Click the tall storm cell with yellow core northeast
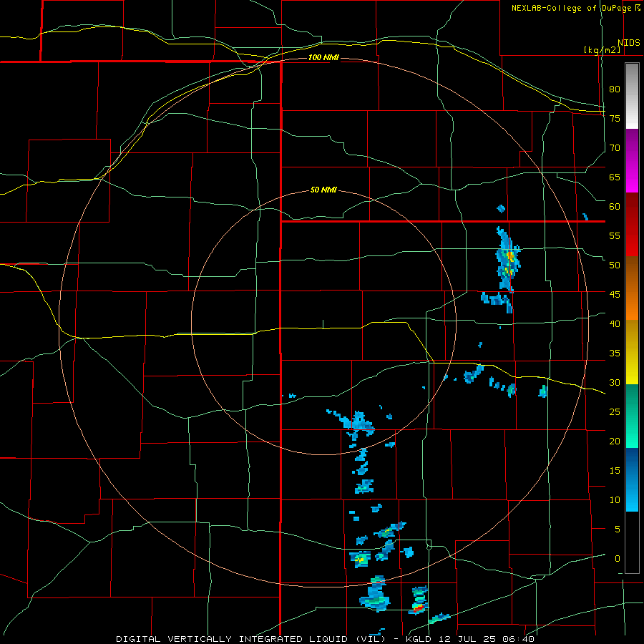 (507, 260)
